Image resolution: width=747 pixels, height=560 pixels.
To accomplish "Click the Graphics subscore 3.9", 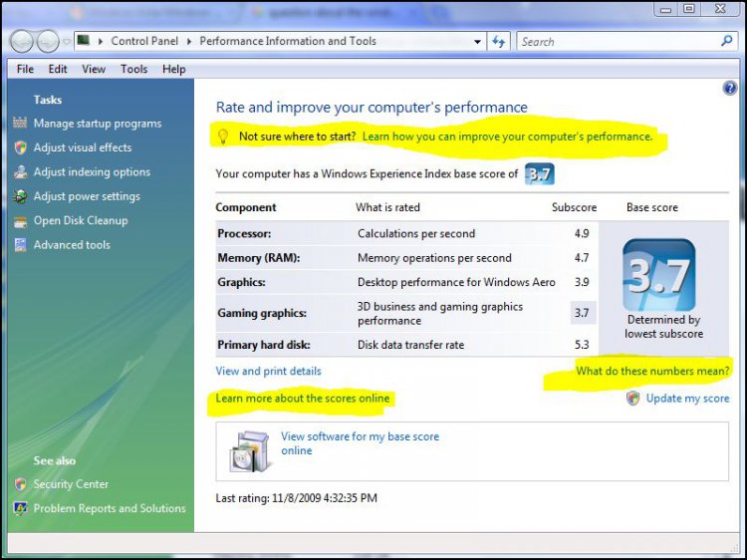I will [x=582, y=282].
